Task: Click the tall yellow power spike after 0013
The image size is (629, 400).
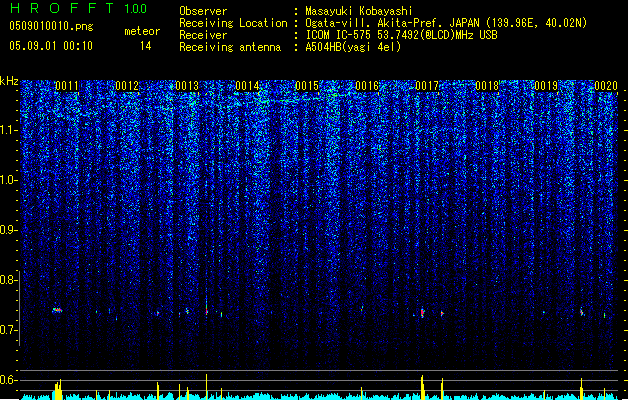Action: point(207,386)
